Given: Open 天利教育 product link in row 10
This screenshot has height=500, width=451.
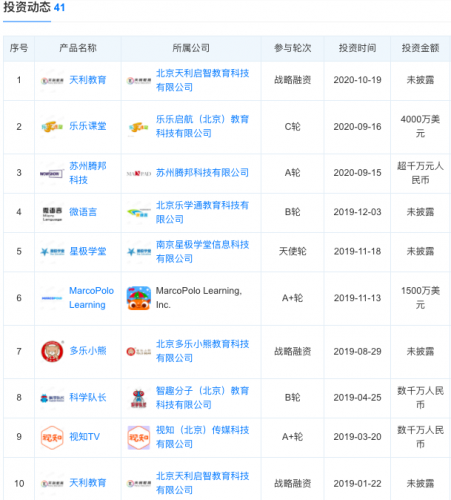Looking at the screenshot, I should coord(88,483).
